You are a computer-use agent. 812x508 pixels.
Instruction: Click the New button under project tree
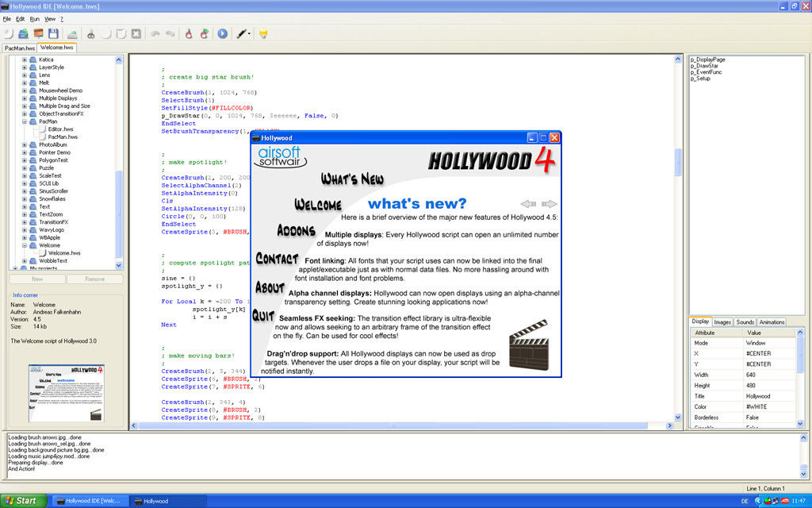pos(37,279)
